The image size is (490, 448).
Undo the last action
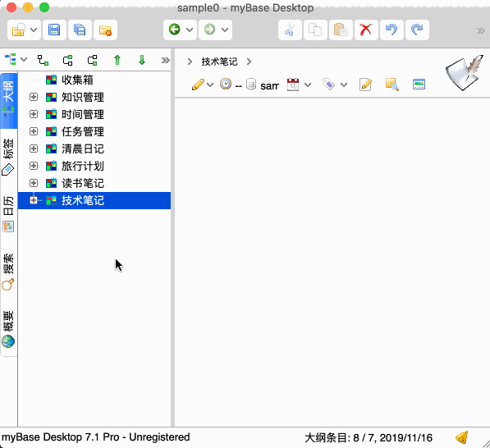pyautogui.click(x=392, y=30)
